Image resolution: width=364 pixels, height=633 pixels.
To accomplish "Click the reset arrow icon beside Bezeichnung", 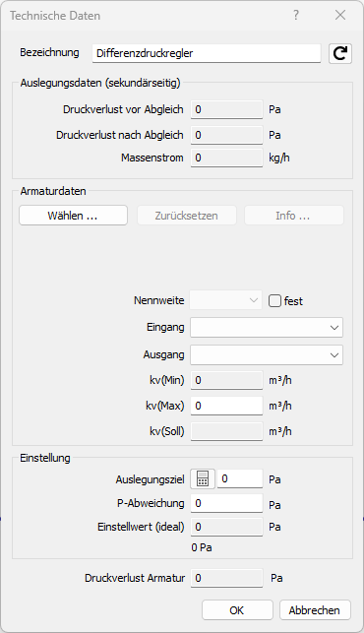I will point(340,54).
